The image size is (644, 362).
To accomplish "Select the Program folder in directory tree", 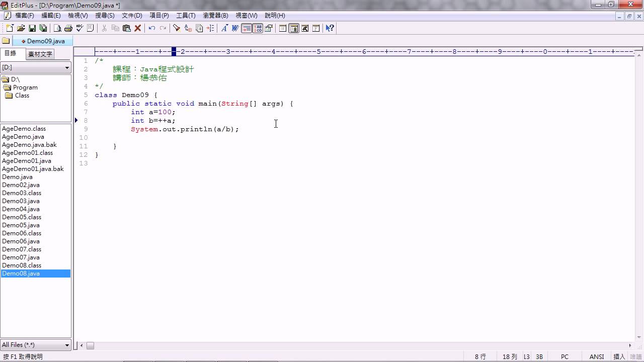I will click(x=25, y=87).
